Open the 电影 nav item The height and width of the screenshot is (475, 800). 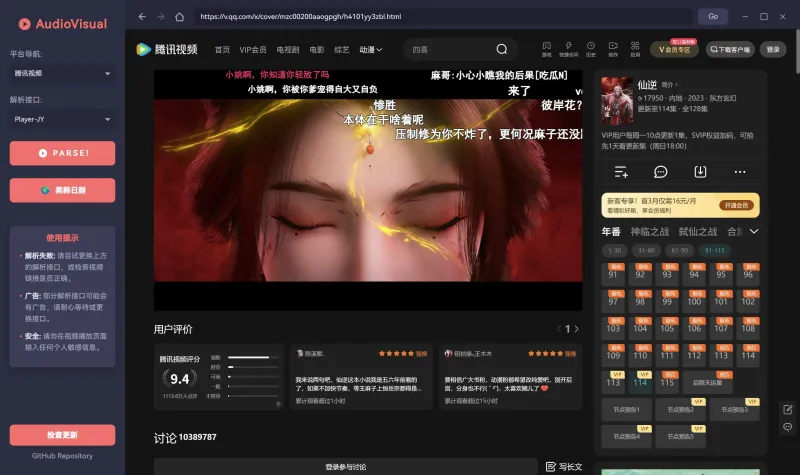[x=317, y=49]
